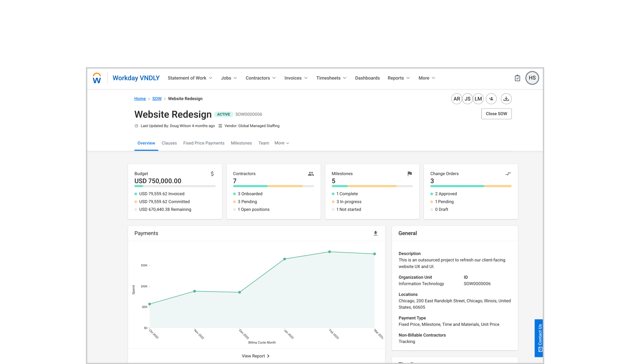Expand the Reports menu
Screen dimensions: 631x364
tap(398, 78)
